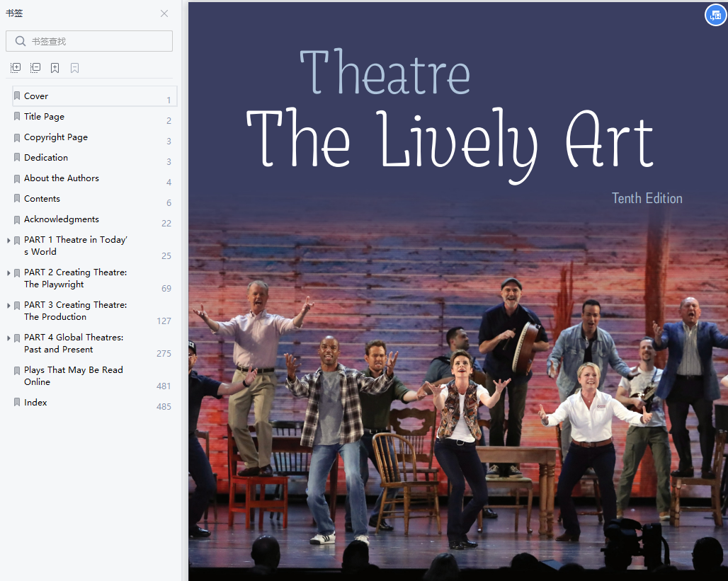Click page number 275 of PART 4
Viewport: 728px width, 581px height.
coord(164,354)
